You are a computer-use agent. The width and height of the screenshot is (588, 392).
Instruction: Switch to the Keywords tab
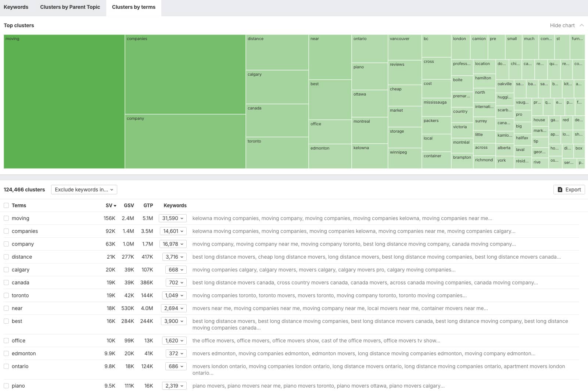(x=16, y=7)
